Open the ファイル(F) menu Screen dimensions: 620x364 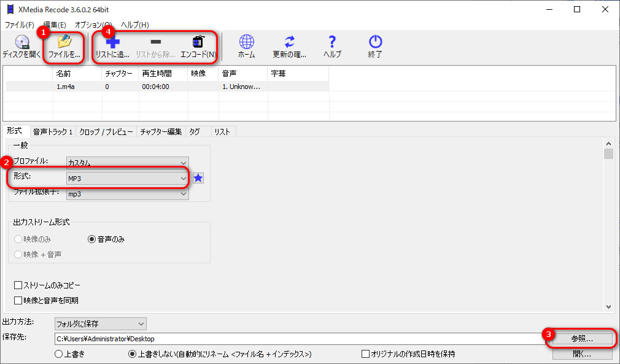[x=19, y=25]
